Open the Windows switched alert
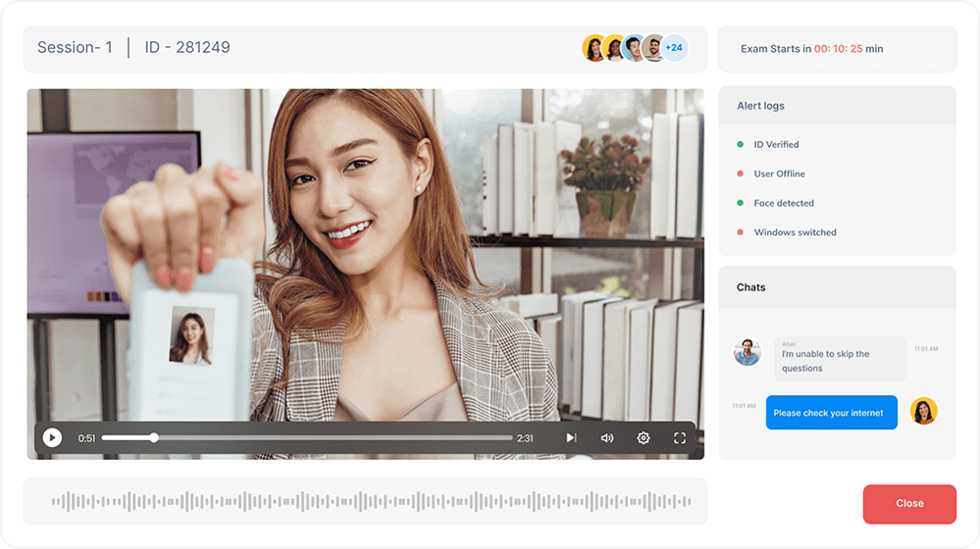This screenshot has width=980, height=549. [x=795, y=233]
